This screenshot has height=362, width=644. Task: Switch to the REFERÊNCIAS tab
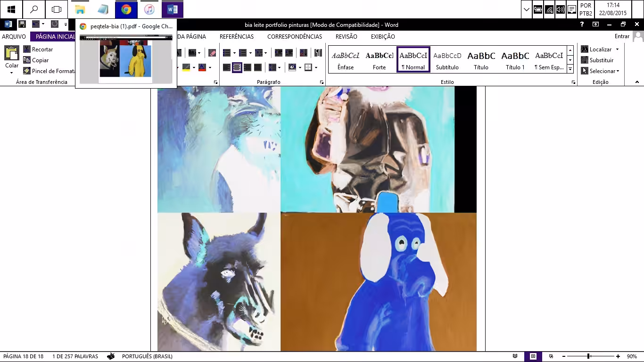click(237, 36)
